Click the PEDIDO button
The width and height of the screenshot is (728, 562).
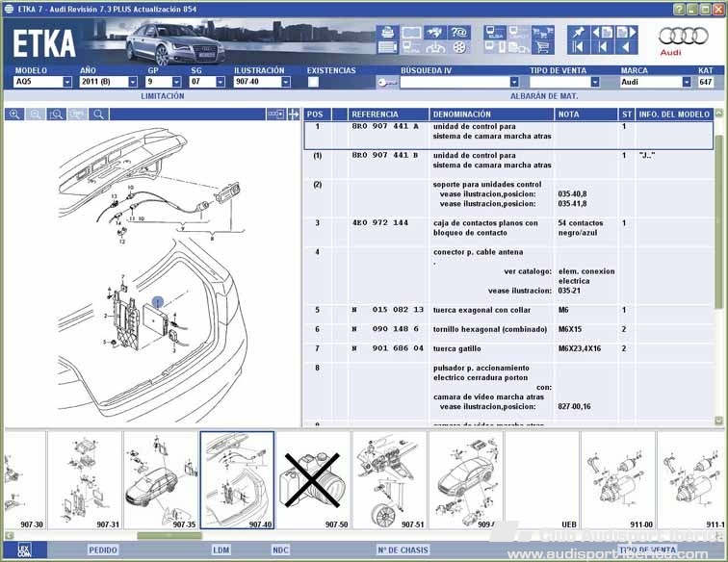click(x=103, y=549)
